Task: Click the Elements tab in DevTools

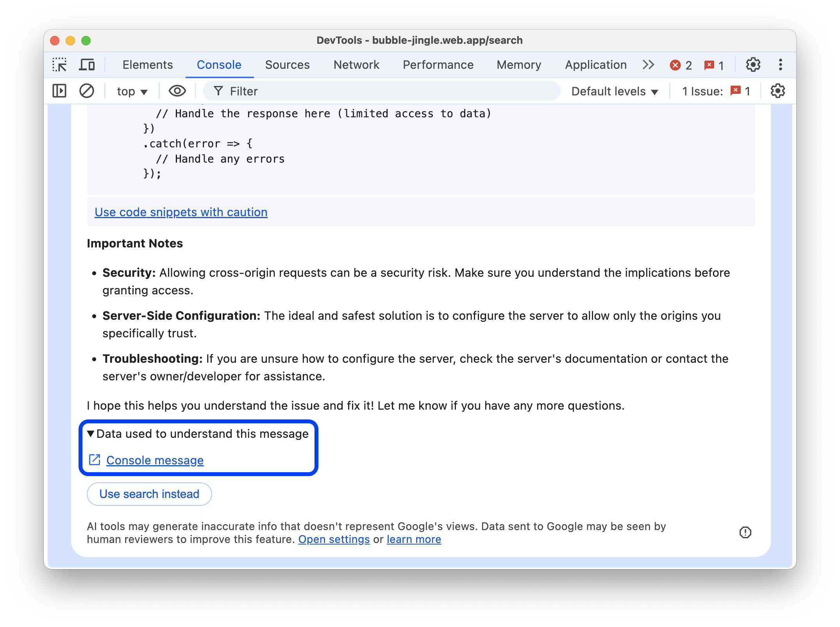Action: coord(148,64)
